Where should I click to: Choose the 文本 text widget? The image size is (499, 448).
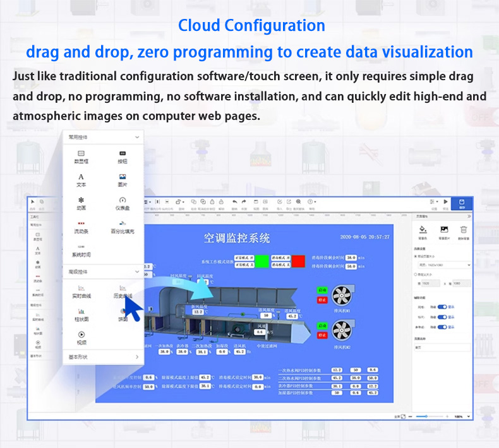[x=81, y=180]
